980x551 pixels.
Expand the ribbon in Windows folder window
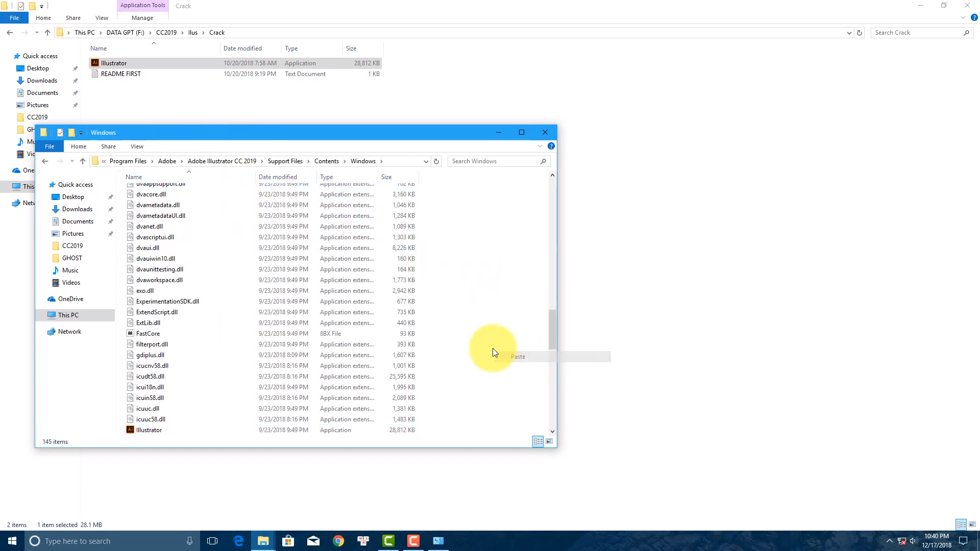pyautogui.click(x=540, y=146)
